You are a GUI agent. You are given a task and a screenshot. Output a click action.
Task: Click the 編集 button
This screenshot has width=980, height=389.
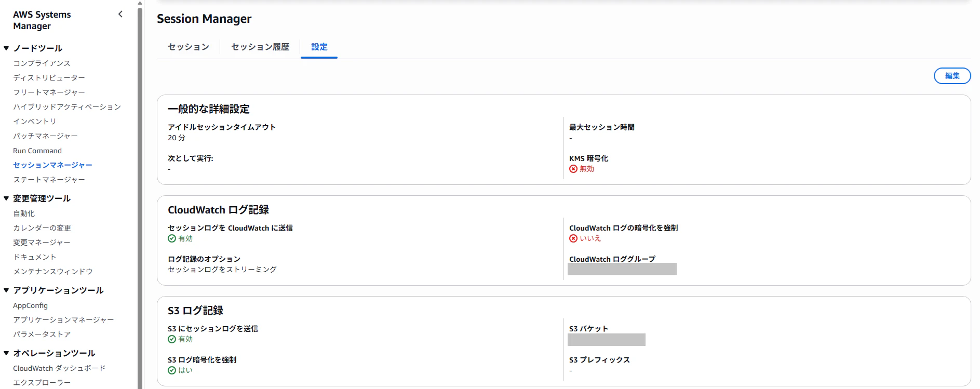(952, 76)
